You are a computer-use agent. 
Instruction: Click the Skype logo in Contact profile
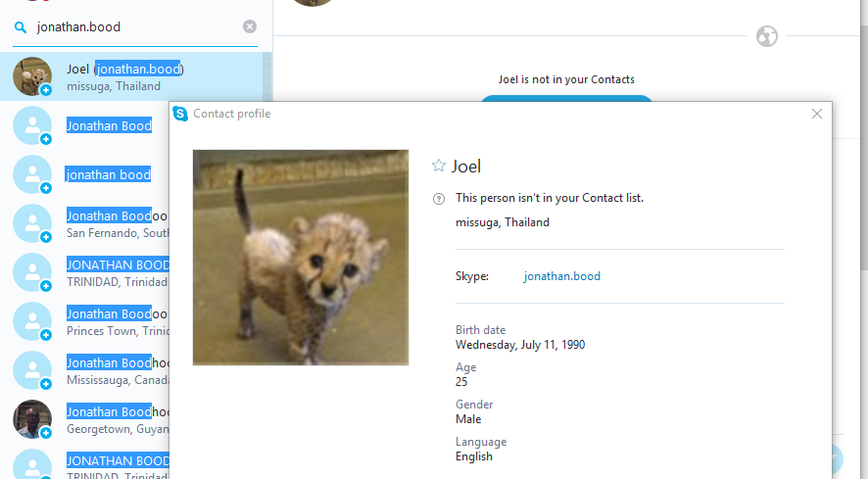click(180, 114)
